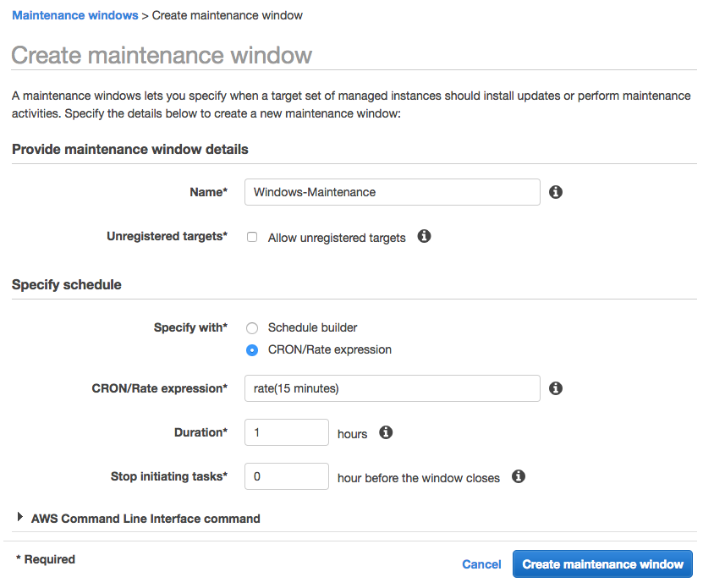Screen dimensions: 703x588
Task: Click the 'CRON/Rate expression' radio option label
Action: 329,349
